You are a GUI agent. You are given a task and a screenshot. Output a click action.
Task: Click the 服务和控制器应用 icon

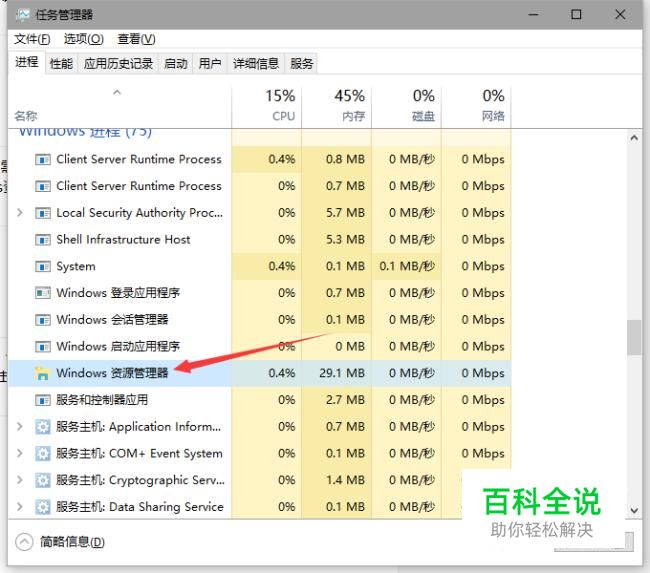pos(43,400)
